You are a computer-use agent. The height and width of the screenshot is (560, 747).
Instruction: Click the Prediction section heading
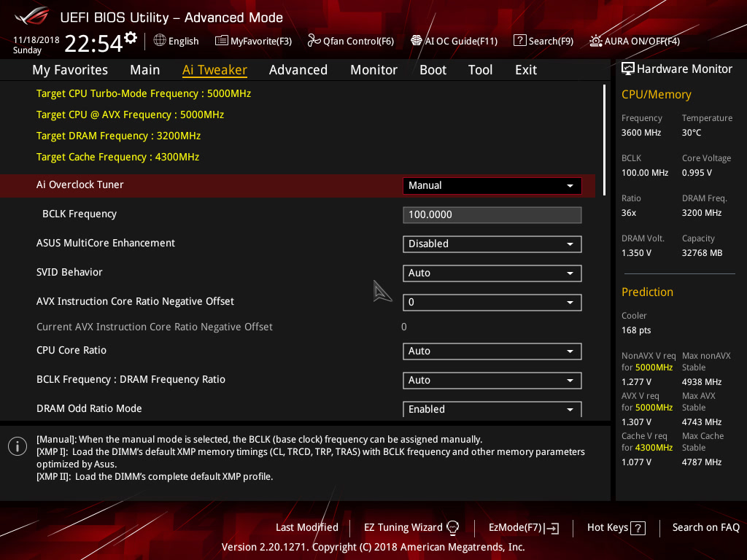click(x=647, y=292)
